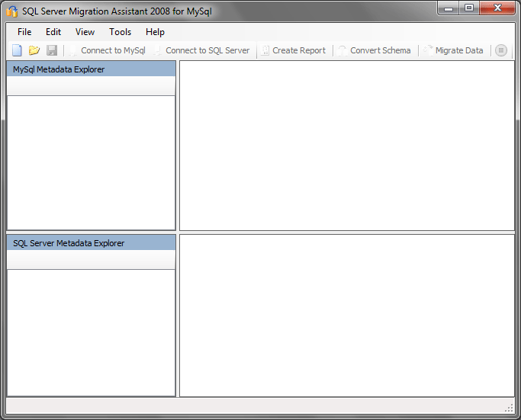Open a project with the folder icon
Viewport: 521px width, 420px height.
(x=34, y=50)
